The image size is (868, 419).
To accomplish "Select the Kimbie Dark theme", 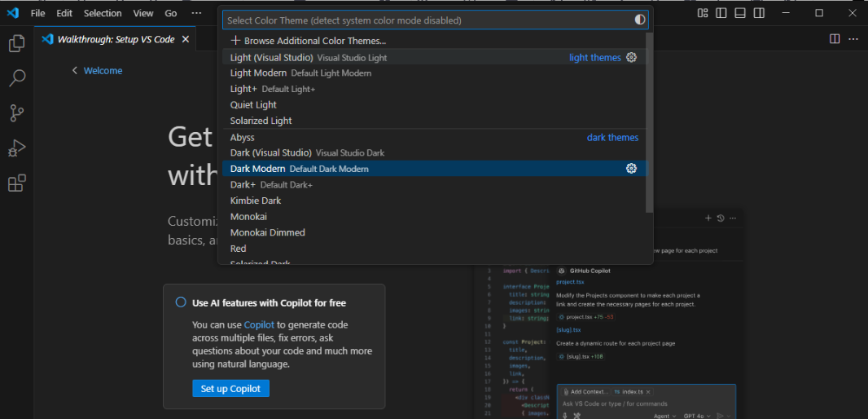I will [434, 201].
